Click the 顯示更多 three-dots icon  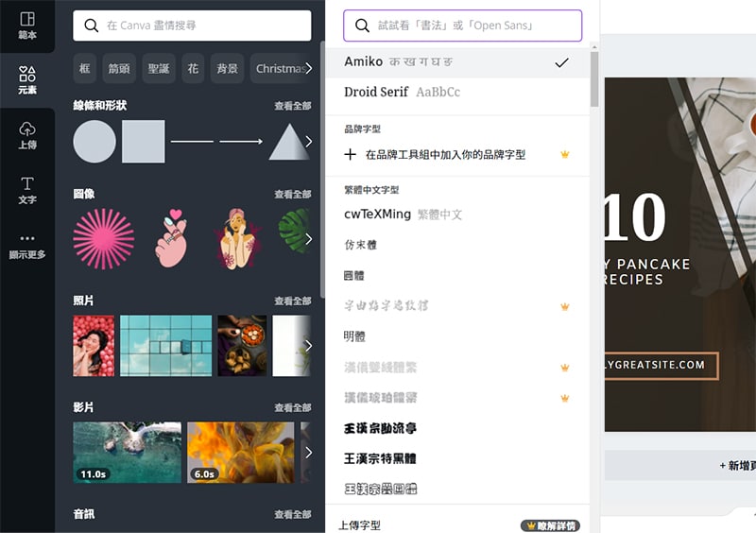coord(27,245)
